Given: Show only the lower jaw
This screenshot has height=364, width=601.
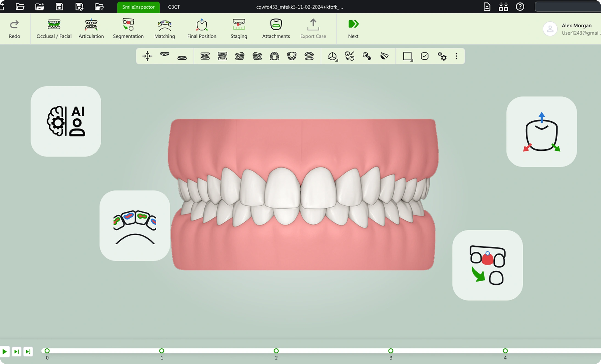Looking at the screenshot, I should (182, 57).
